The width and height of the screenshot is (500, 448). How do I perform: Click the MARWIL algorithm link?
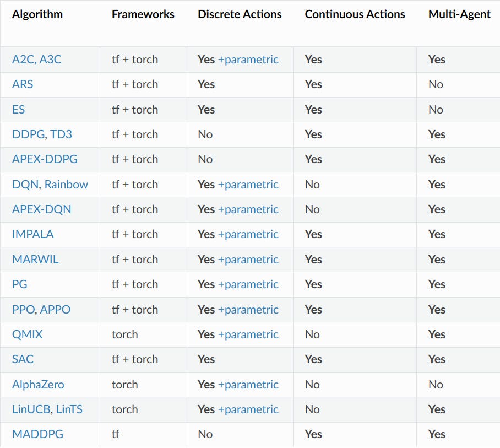[x=35, y=260]
